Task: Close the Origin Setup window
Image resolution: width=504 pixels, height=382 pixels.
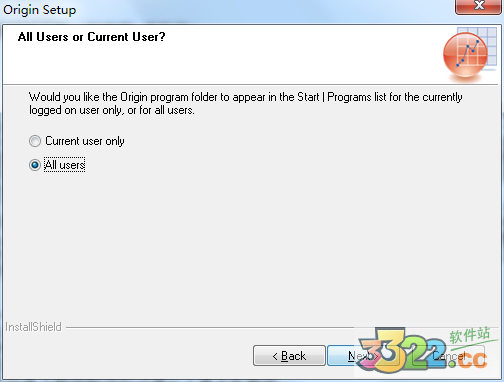Action: coord(479,6)
